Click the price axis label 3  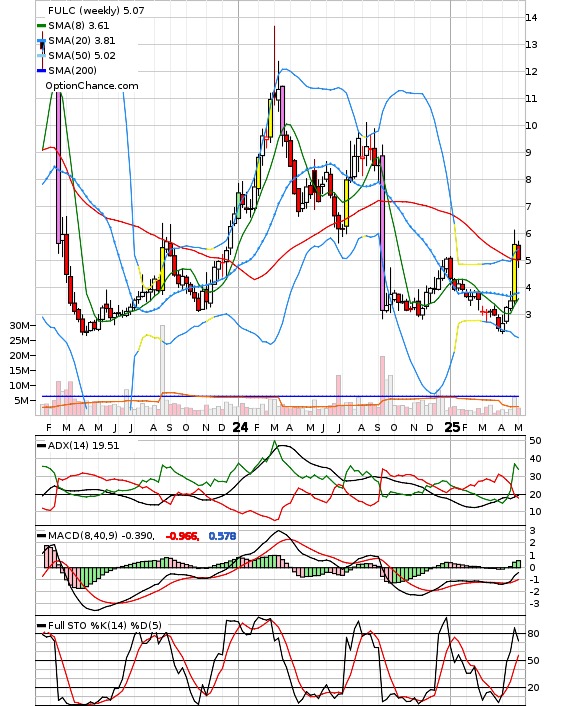point(528,314)
